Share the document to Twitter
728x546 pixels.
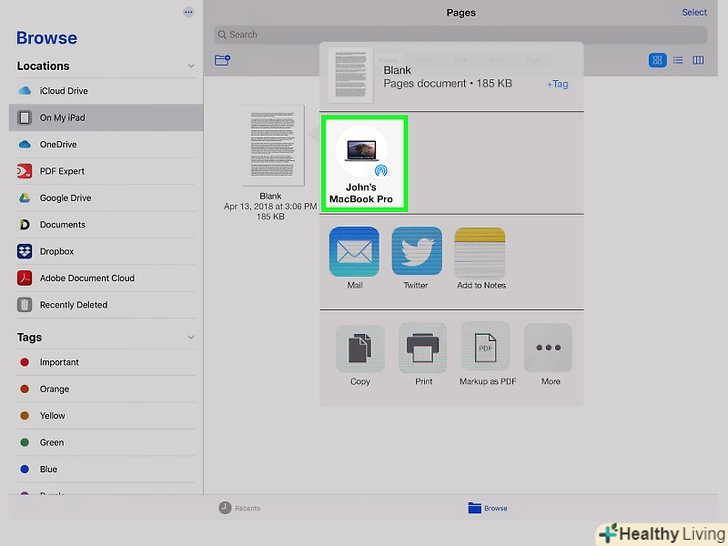(x=416, y=258)
